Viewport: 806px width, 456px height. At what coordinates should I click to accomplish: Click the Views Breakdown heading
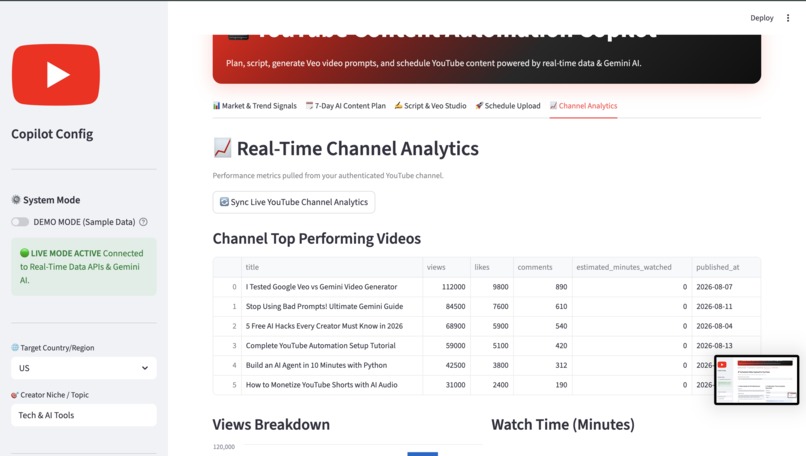coord(271,425)
